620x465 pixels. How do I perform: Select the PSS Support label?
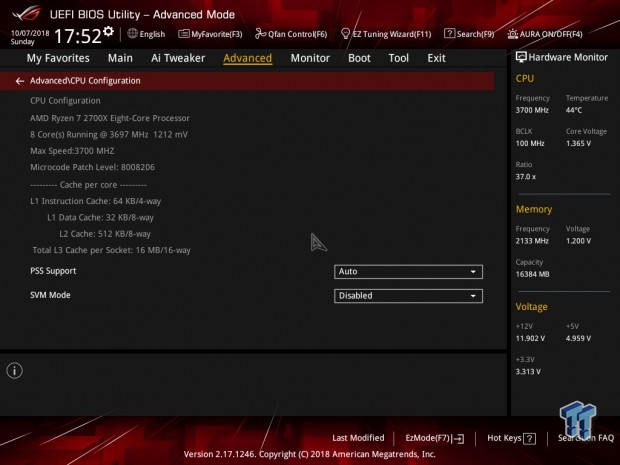(53, 271)
